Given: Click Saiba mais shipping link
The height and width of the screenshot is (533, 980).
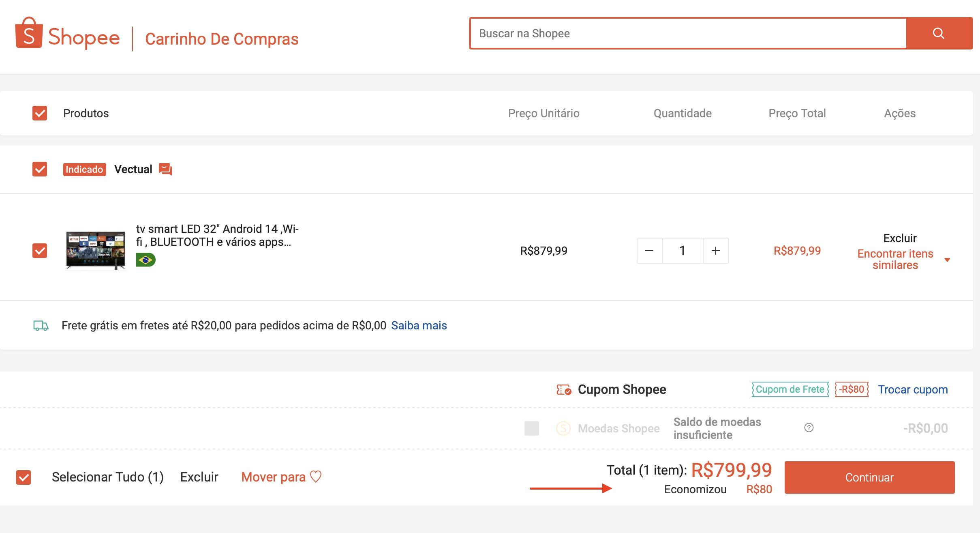Looking at the screenshot, I should [x=419, y=325].
